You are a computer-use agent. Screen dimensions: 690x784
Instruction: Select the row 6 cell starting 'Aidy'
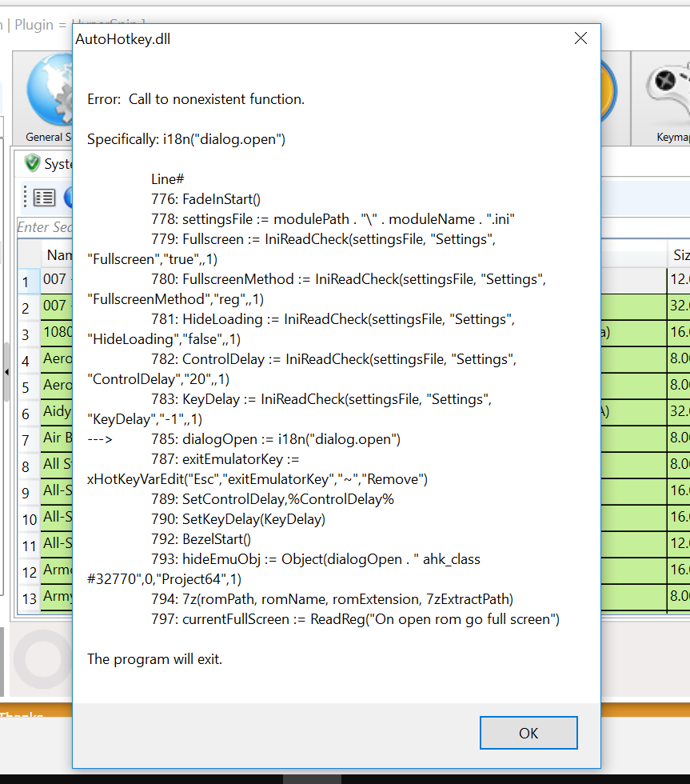coord(57,413)
